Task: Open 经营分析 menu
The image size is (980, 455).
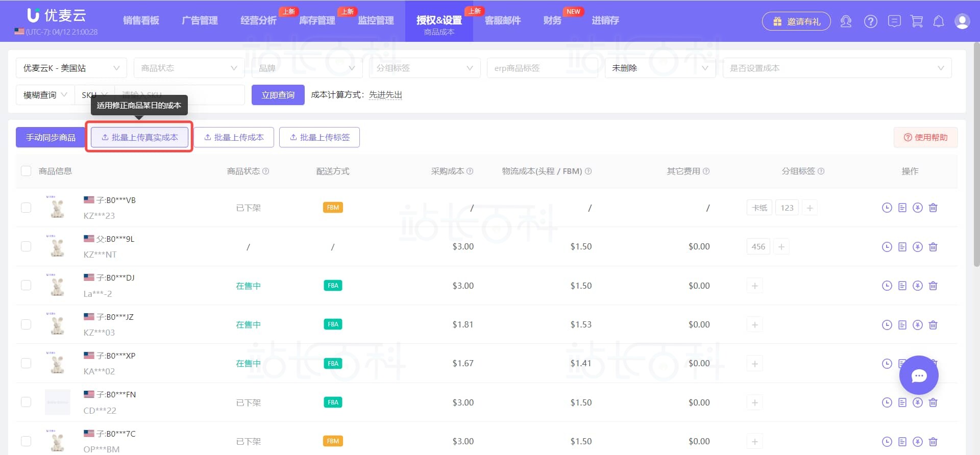Action: 258,20
